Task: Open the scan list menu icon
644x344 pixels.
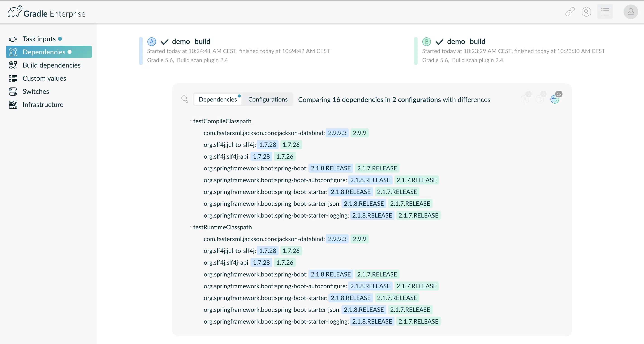Action: tap(605, 12)
